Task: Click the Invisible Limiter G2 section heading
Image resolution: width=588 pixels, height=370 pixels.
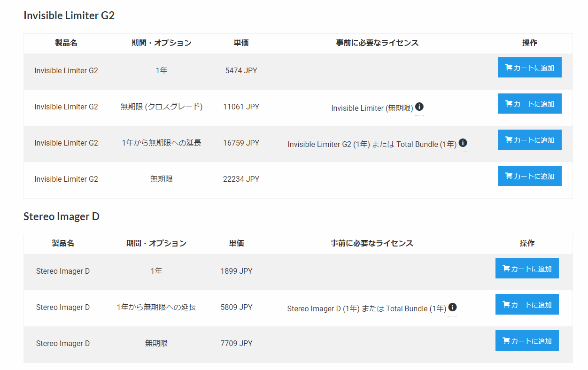Action: click(x=69, y=15)
